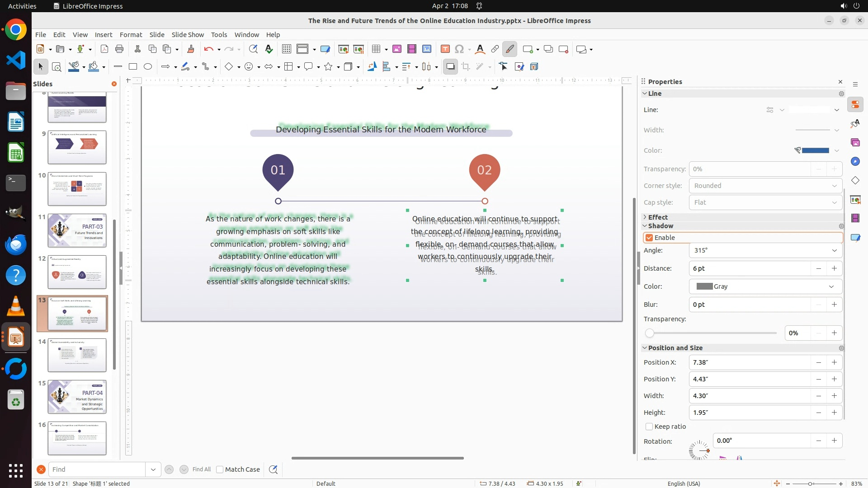Click the Insert Table icon
868x488 pixels.
coord(376,49)
